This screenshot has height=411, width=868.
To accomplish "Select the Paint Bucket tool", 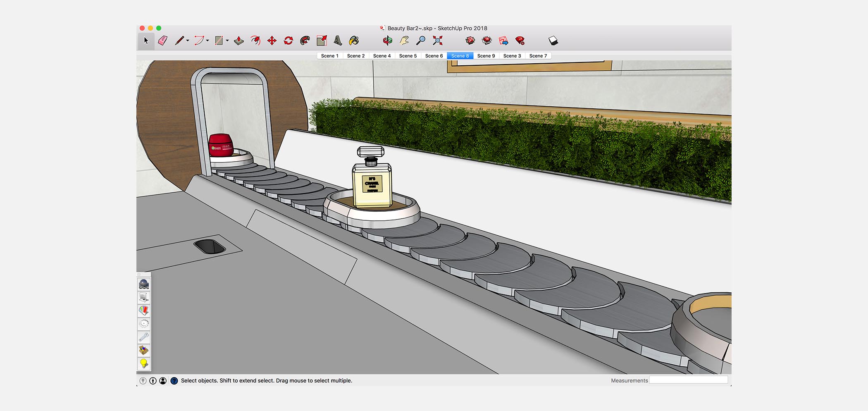I will (x=354, y=41).
